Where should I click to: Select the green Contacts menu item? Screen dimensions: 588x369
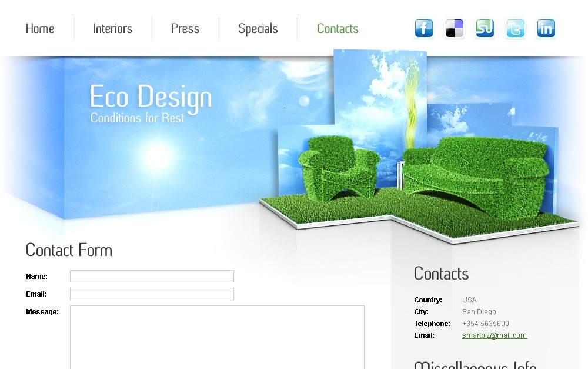coord(338,28)
